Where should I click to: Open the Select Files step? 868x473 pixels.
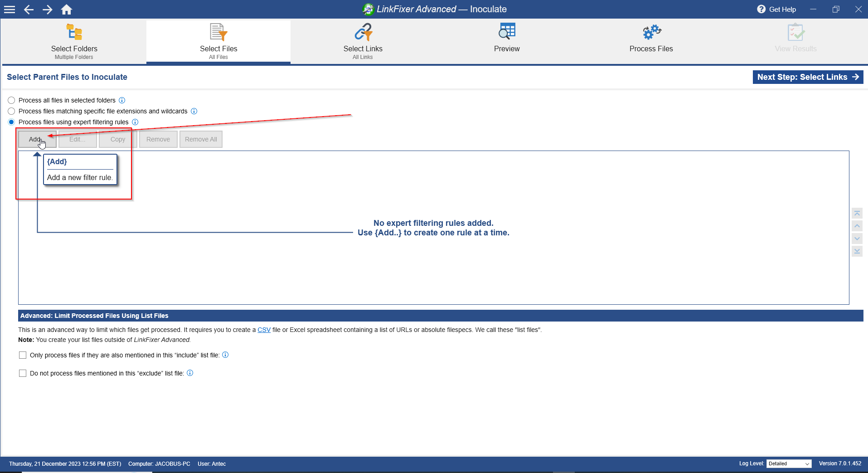coord(218,42)
